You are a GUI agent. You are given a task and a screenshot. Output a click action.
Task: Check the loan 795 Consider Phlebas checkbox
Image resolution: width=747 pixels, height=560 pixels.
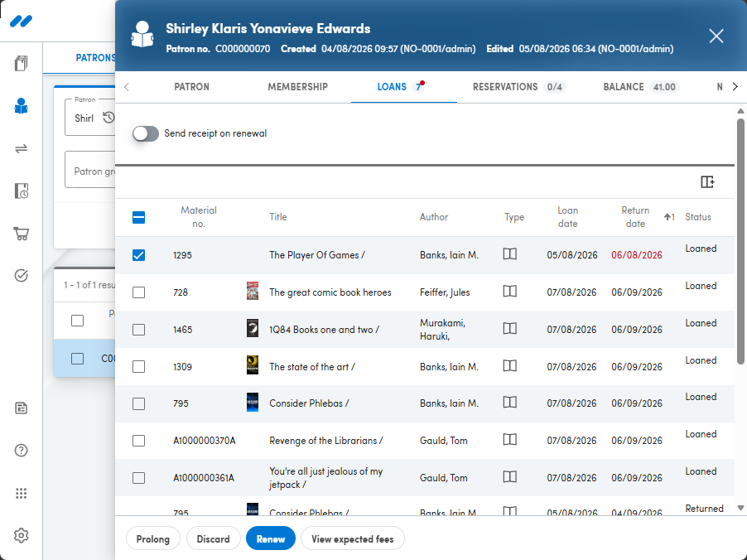tap(138, 403)
